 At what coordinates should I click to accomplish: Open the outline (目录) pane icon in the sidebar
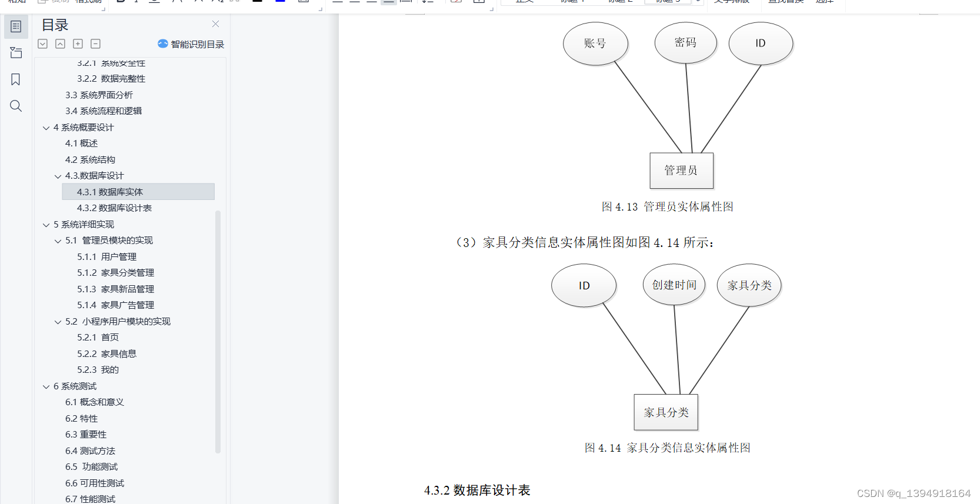[x=16, y=26]
